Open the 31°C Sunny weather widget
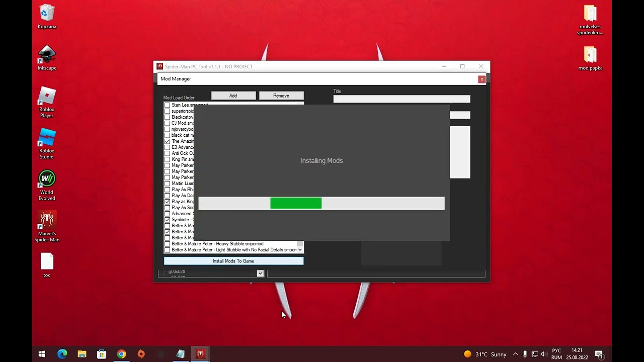 485,354
